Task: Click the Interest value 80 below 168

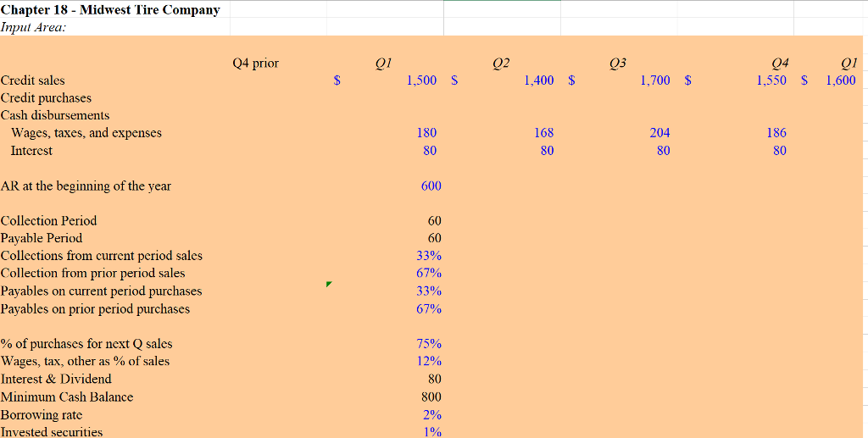Action: click(547, 151)
